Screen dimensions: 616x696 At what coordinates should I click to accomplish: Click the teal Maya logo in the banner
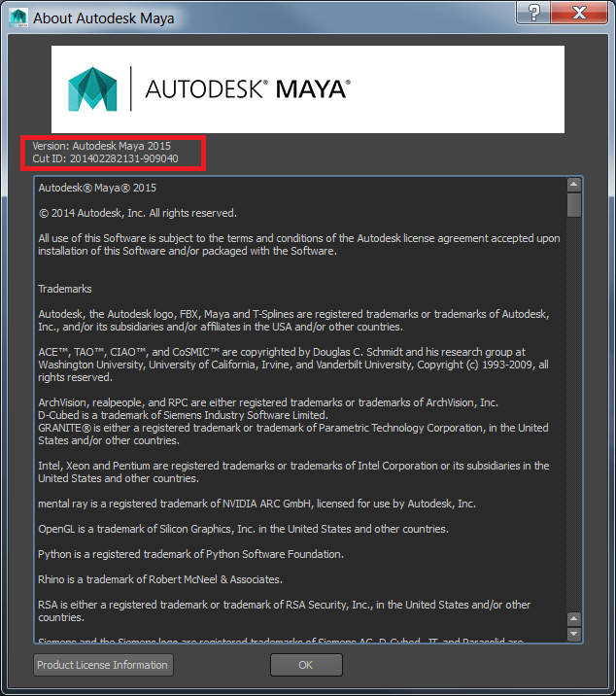[x=92, y=88]
